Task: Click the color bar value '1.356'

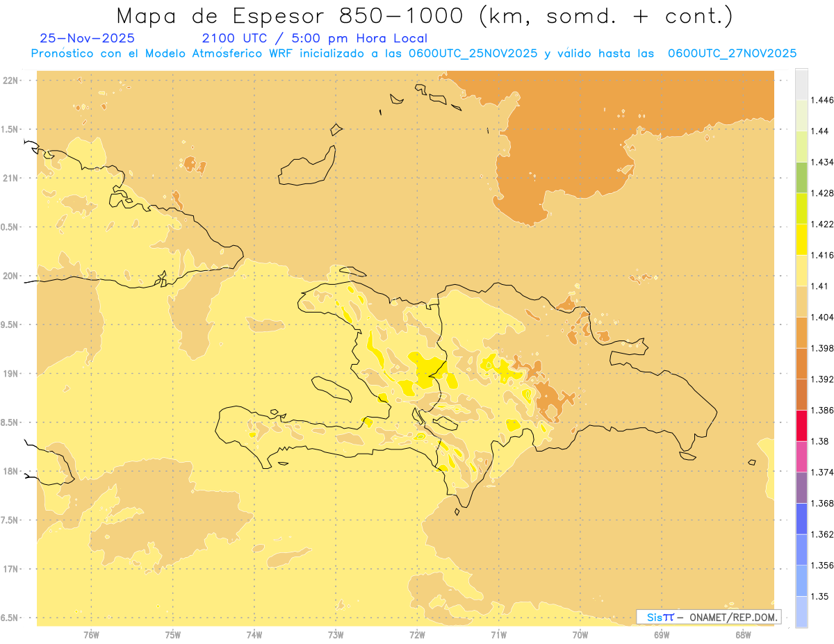Action: pos(823,565)
